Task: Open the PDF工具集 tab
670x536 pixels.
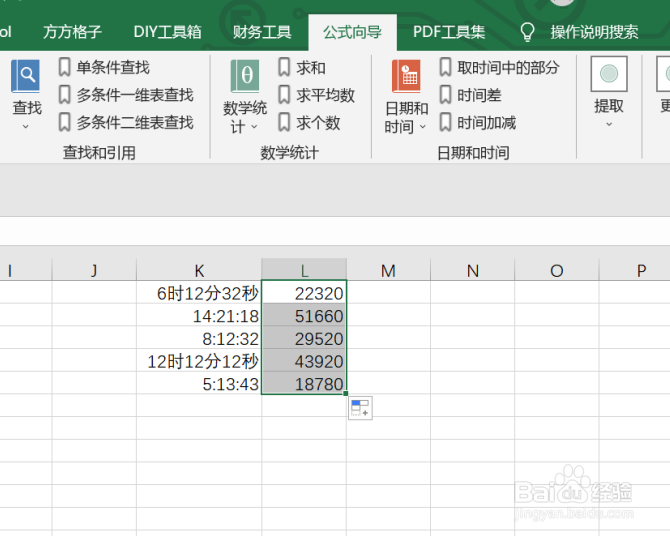Action: (449, 32)
